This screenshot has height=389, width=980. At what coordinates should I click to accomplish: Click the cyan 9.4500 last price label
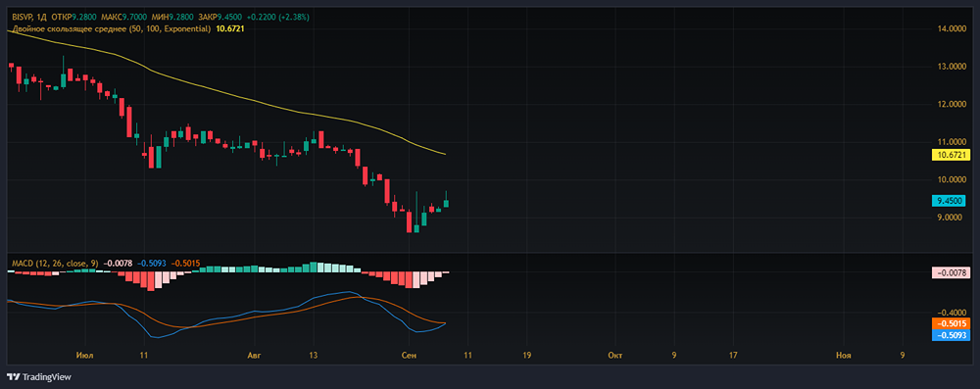point(949,201)
